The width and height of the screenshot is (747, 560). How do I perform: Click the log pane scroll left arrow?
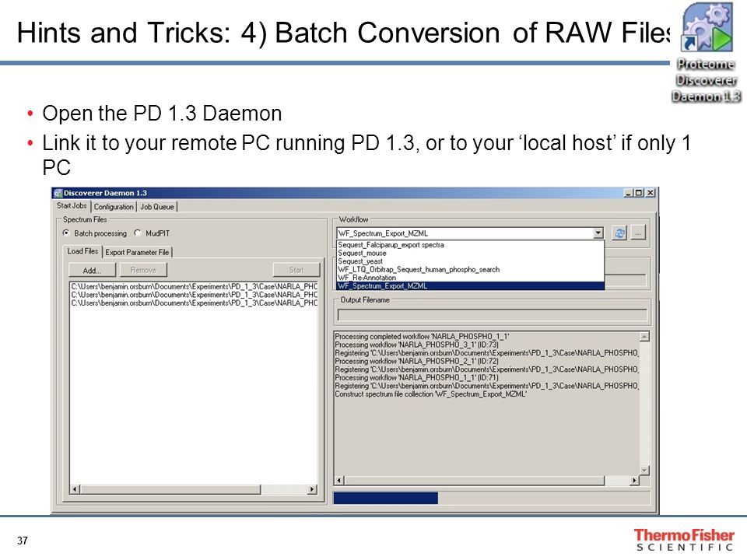(x=340, y=481)
